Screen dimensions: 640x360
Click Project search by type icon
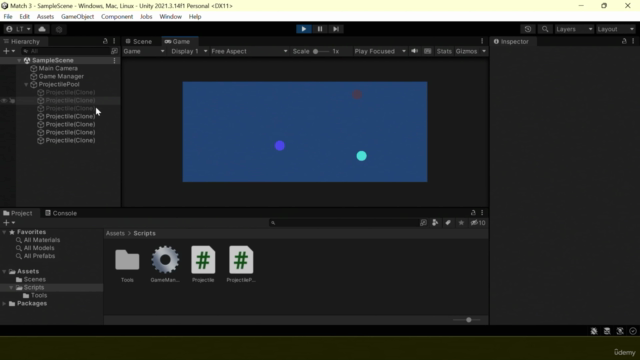click(x=435, y=223)
